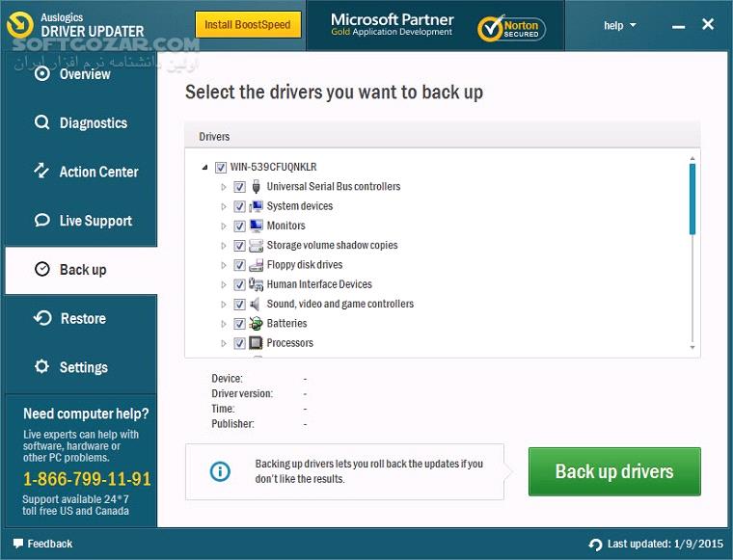Click the Human Interface Devices icon
This screenshot has height=560, width=733.
256,284
